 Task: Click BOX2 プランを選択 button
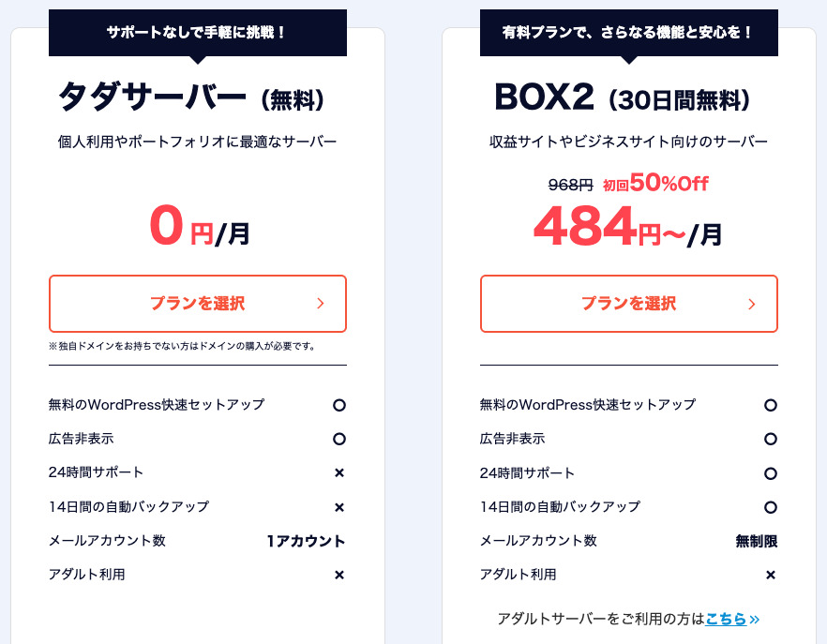628,304
